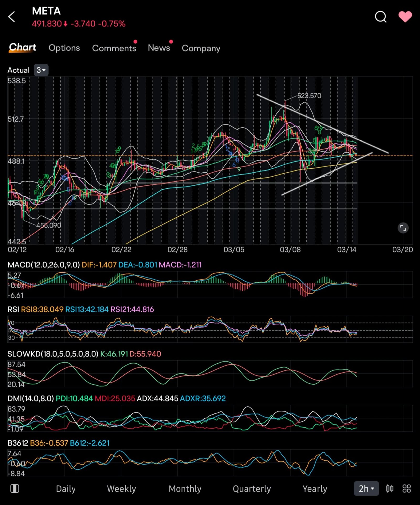Tap the DEA:-0.801 value
Image resolution: width=420 pixels, height=505 pixels.
point(138,265)
